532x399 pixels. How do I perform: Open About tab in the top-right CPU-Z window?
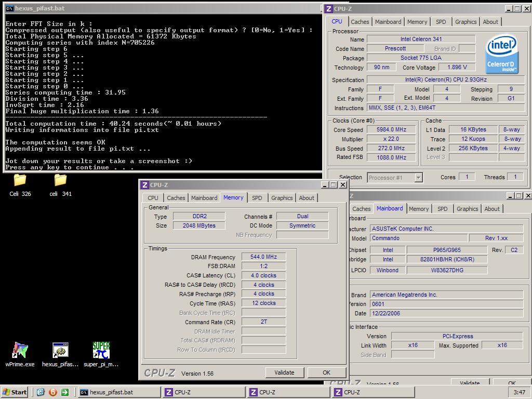(490, 22)
